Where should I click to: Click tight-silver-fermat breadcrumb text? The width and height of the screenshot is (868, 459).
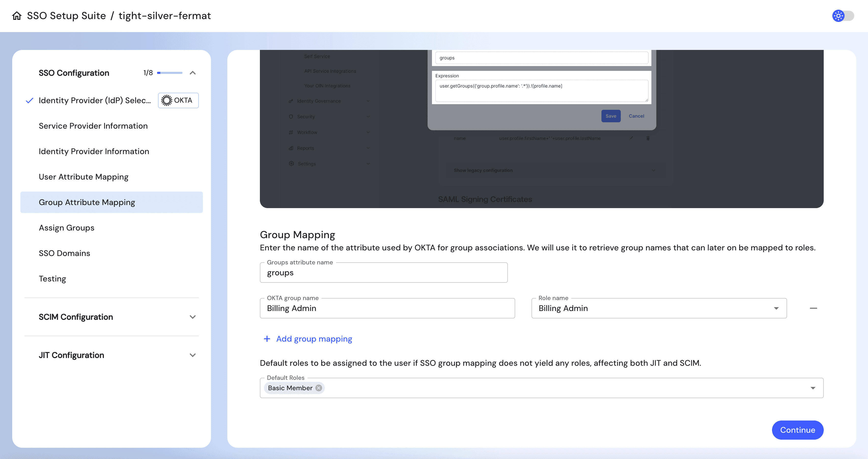(x=165, y=16)
